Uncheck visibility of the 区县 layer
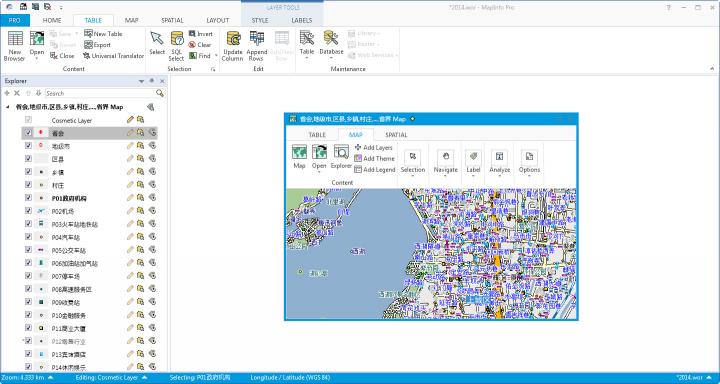The height and width of the screenshot is (384, 720). click(28, 158)
